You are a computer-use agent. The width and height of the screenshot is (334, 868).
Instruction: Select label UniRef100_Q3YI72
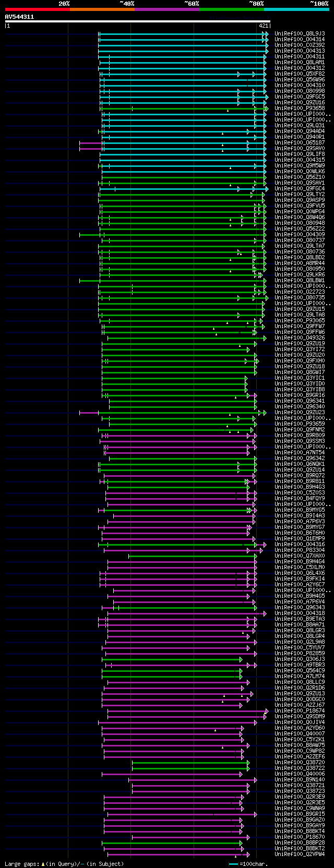300,349
